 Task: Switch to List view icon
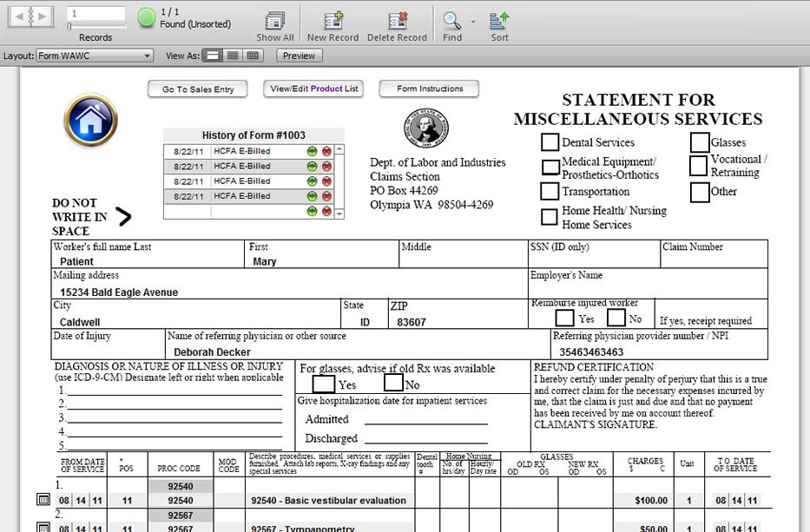(x=233, y=56)
